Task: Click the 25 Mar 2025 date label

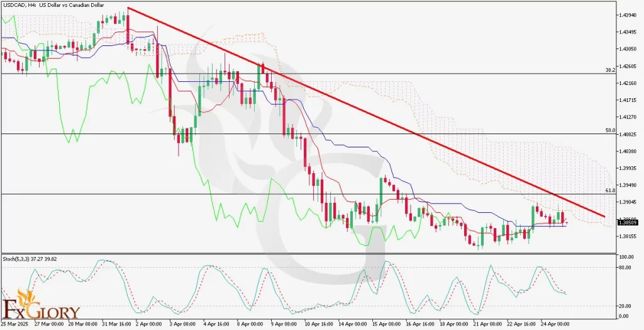Action: (16, 324)
